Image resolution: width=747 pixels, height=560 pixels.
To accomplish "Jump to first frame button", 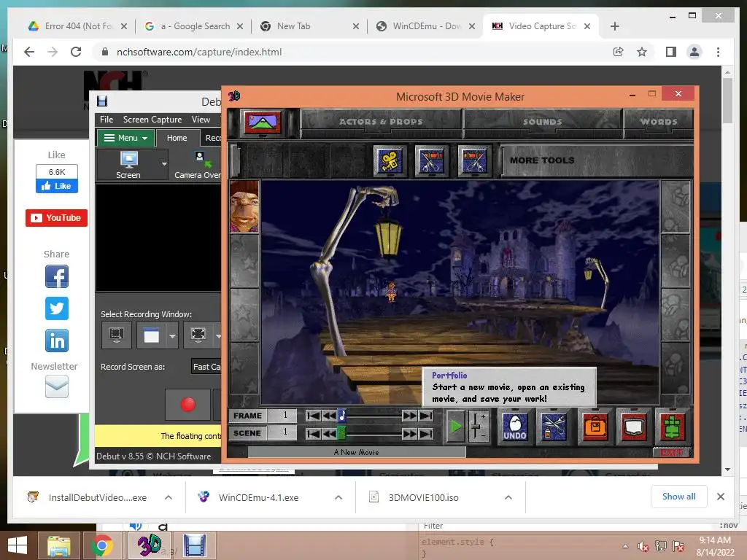I will [x=313, y=416].
